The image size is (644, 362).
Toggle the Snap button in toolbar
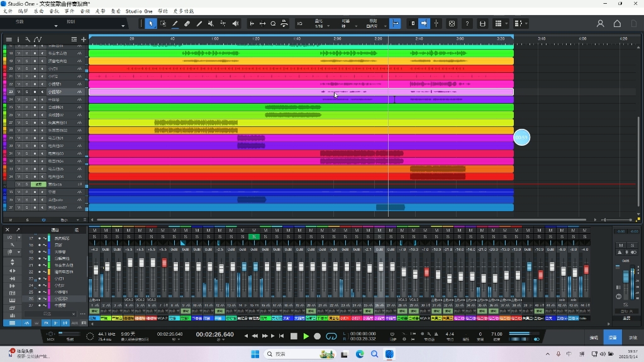(395, 24)
